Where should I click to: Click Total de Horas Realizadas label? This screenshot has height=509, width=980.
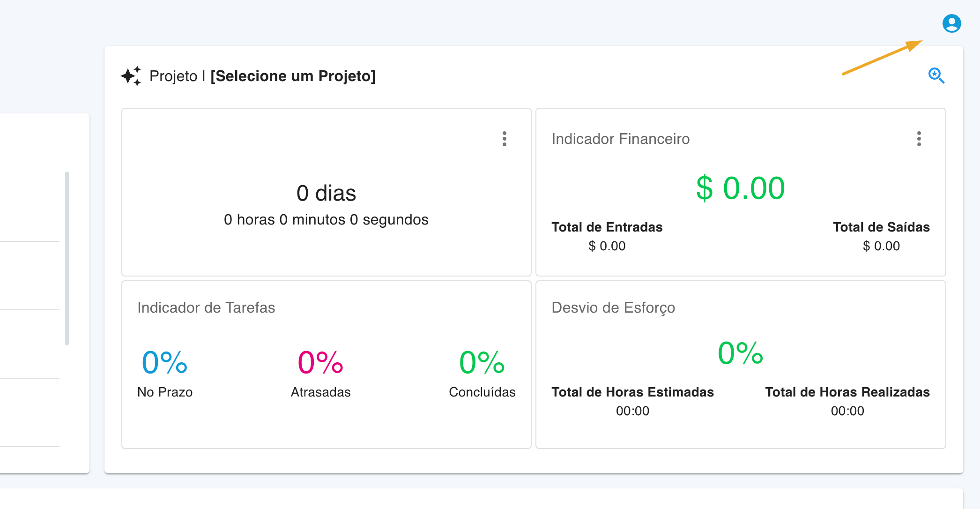click(847, 392)
